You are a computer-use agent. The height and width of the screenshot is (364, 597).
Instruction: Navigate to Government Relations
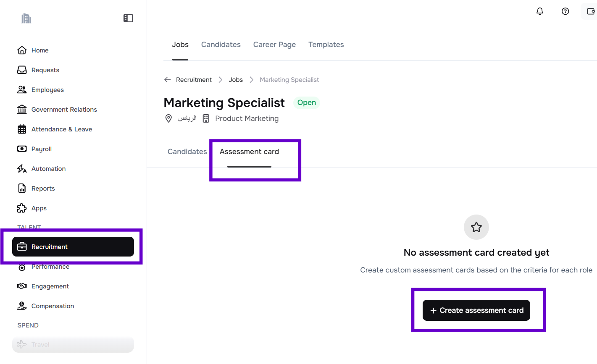click(64, 110)
